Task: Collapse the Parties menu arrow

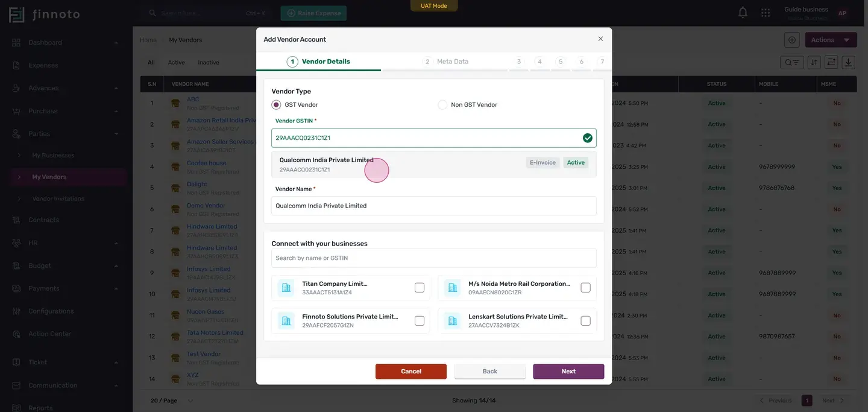Action: [x=116, y=134]
